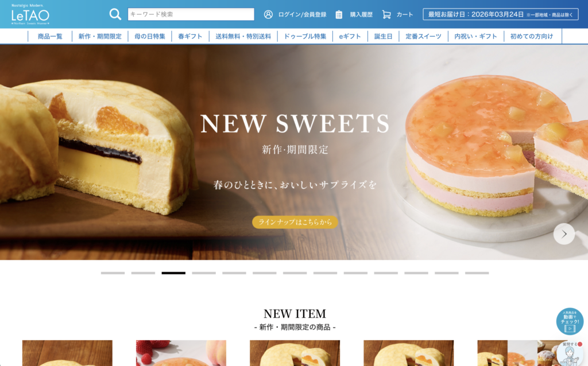Select 母の日特集 in navigation bar
The height and width of the screenshot is (366, 588).
pos(150,36)
